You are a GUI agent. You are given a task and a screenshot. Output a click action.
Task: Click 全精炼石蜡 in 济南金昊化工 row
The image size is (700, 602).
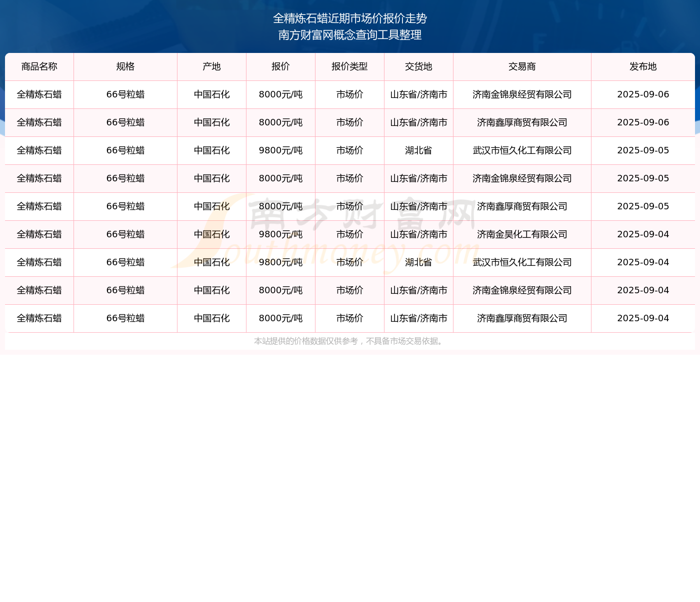(39, 234)
